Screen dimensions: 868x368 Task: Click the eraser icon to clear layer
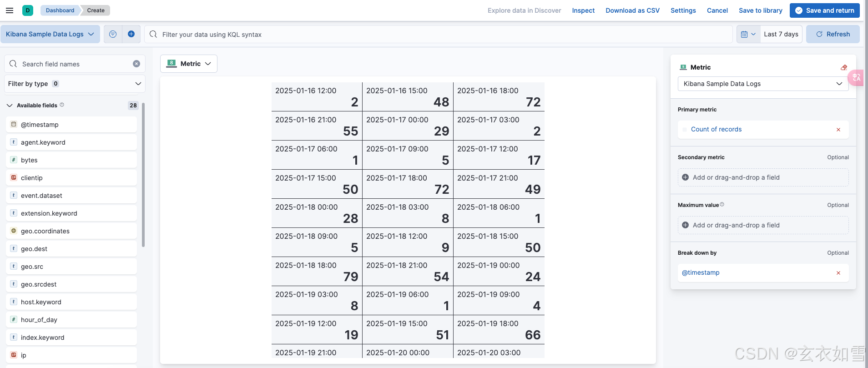844,67
